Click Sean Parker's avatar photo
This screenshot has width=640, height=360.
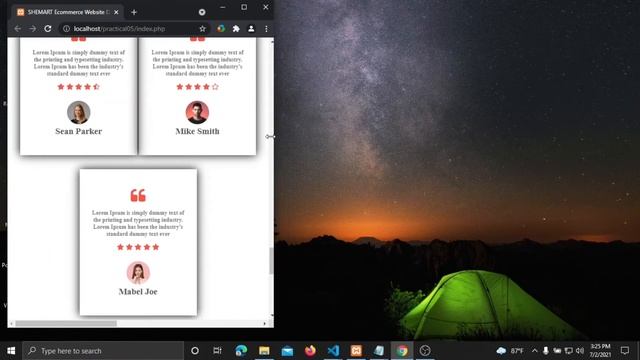[x=78, y=112]
